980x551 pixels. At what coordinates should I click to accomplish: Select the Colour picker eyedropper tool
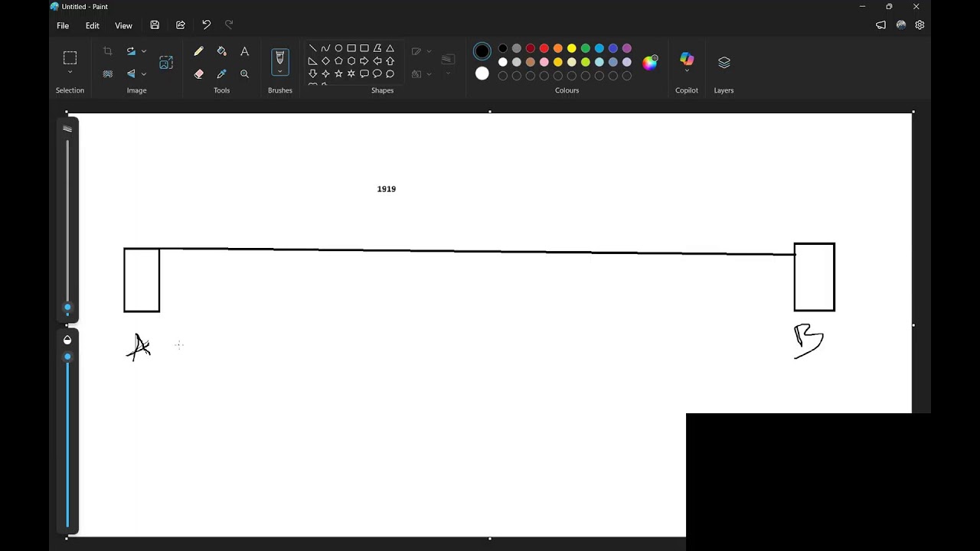pos(222,74)
